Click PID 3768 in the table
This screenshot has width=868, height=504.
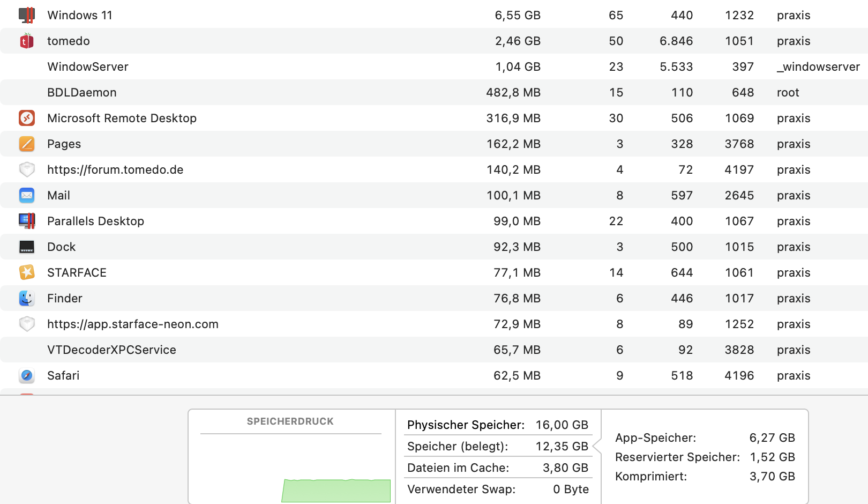pyautogui.click(x=739, y=144)
